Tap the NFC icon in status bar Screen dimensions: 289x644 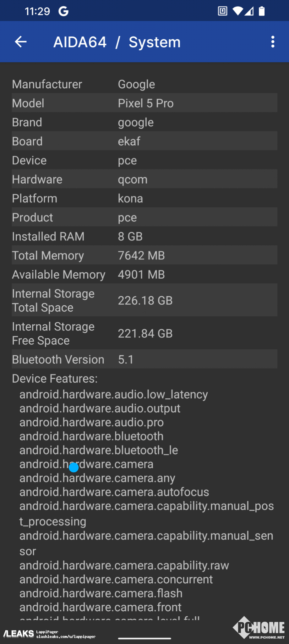[x=222, y=11]
